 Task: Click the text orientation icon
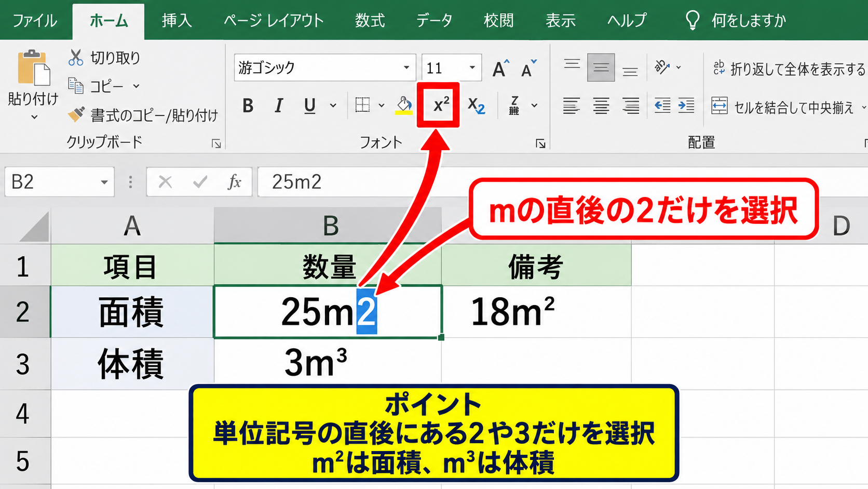coord(662,67)
